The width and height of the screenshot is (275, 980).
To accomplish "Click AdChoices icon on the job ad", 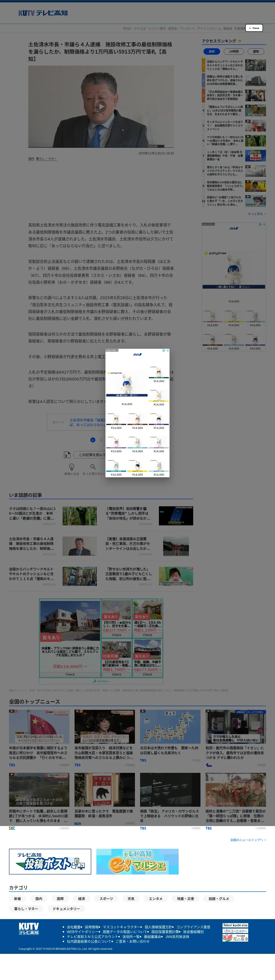I will pyautogui.click(x=158, y=600).
